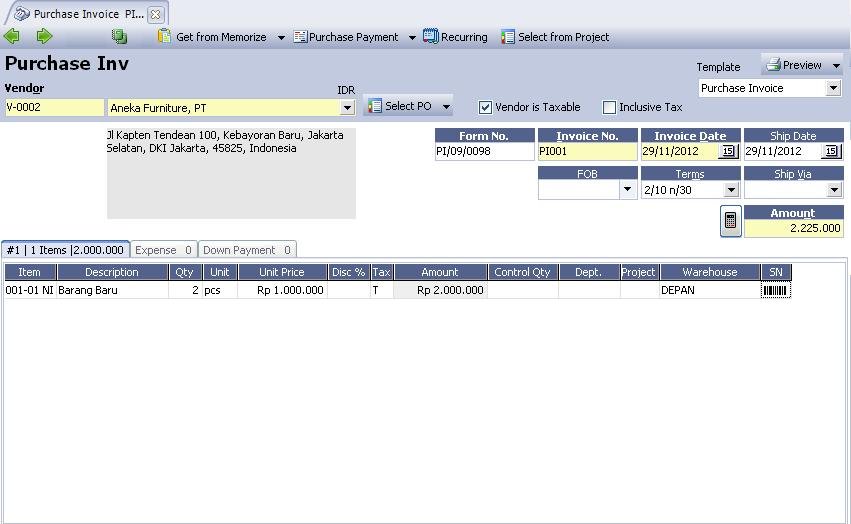Open the vendor name dropdown arrow
Screen dimensions: 851x524
347,108
